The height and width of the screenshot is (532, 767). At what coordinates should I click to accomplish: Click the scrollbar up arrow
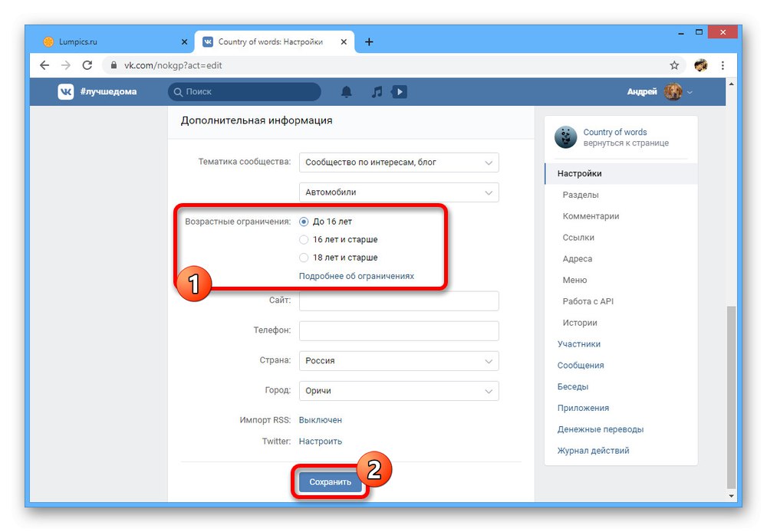(x=731, y=84)
